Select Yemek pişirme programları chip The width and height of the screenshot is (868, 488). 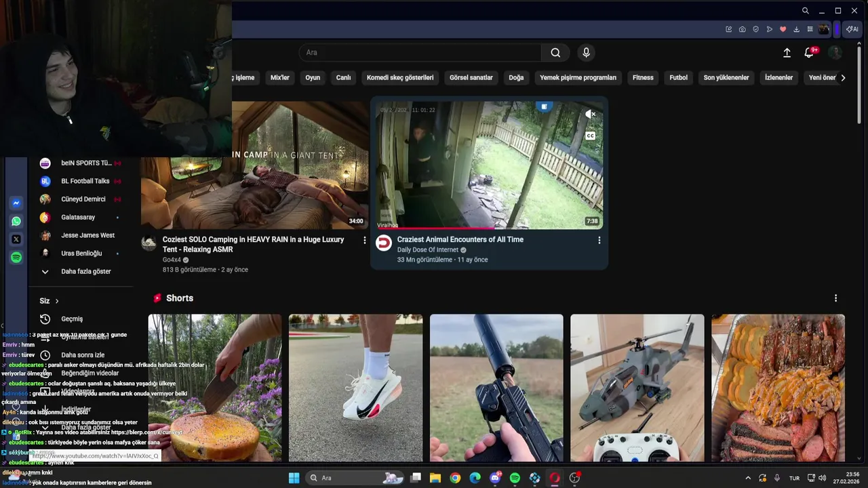tap(578, 77)
